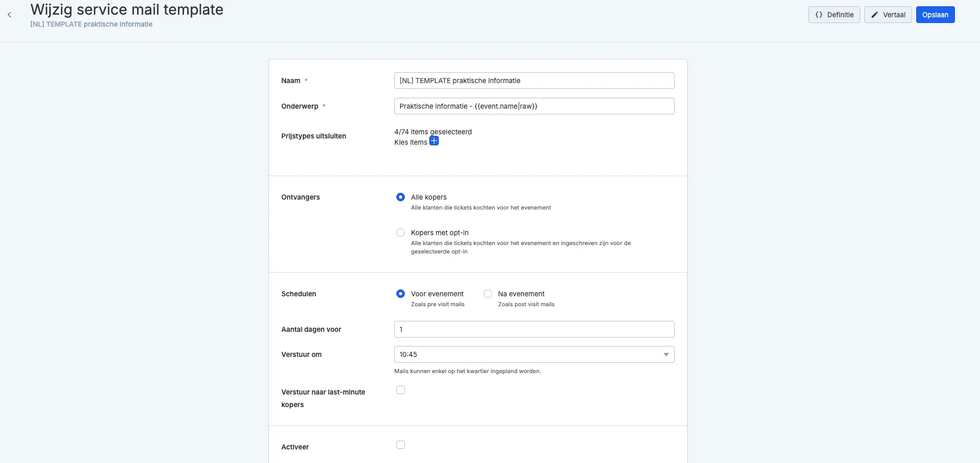980x463 pixels.
Task: Focus the Naam input field
Action: pyautogui.click(x=534, y=80)
